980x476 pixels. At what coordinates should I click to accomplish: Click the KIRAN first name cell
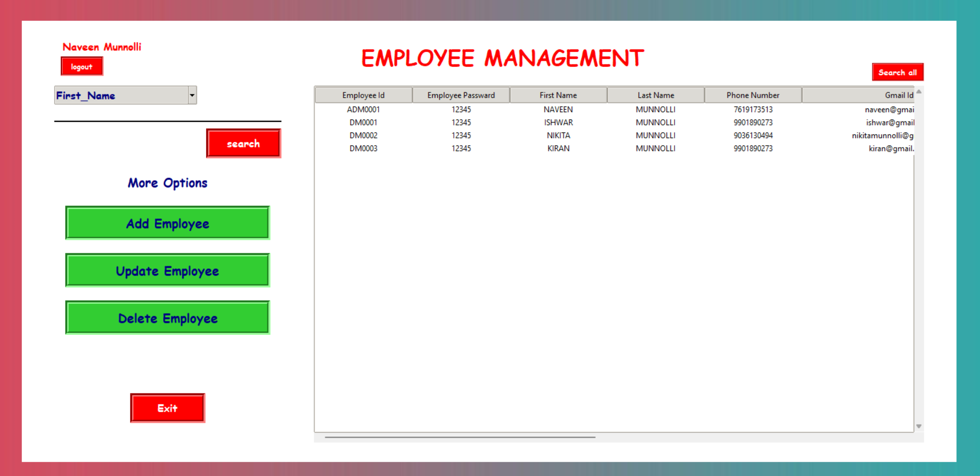click(x=558, y=148)
